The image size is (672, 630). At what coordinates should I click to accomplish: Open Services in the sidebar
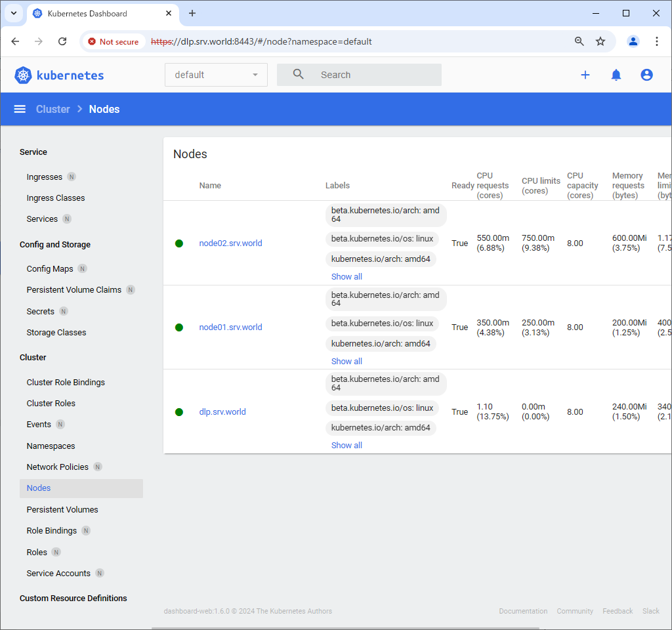(42, 219)
